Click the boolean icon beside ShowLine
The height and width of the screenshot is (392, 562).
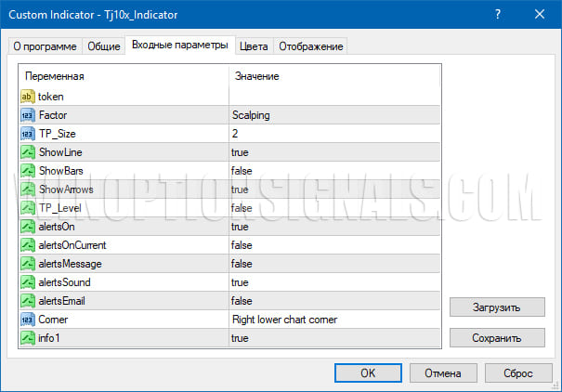[28, 152]
